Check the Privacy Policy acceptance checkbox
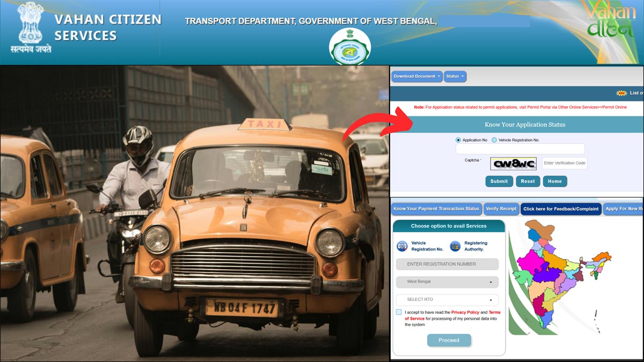 398,312
